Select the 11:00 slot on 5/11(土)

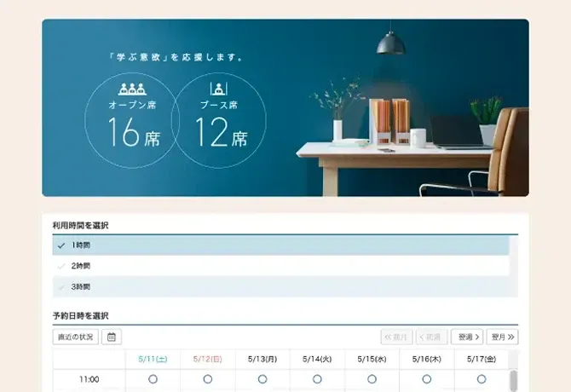pos(153,379)
